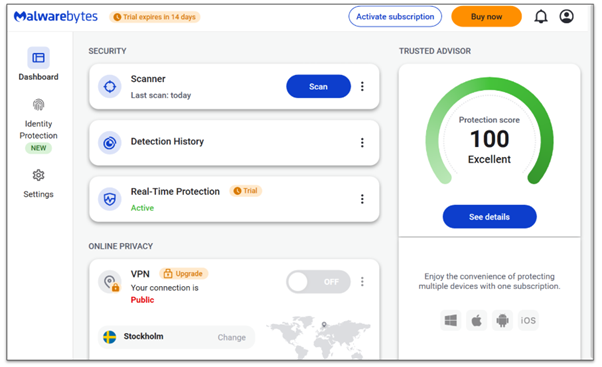
Task: Click the world map location pin
Action: point(324,325)
